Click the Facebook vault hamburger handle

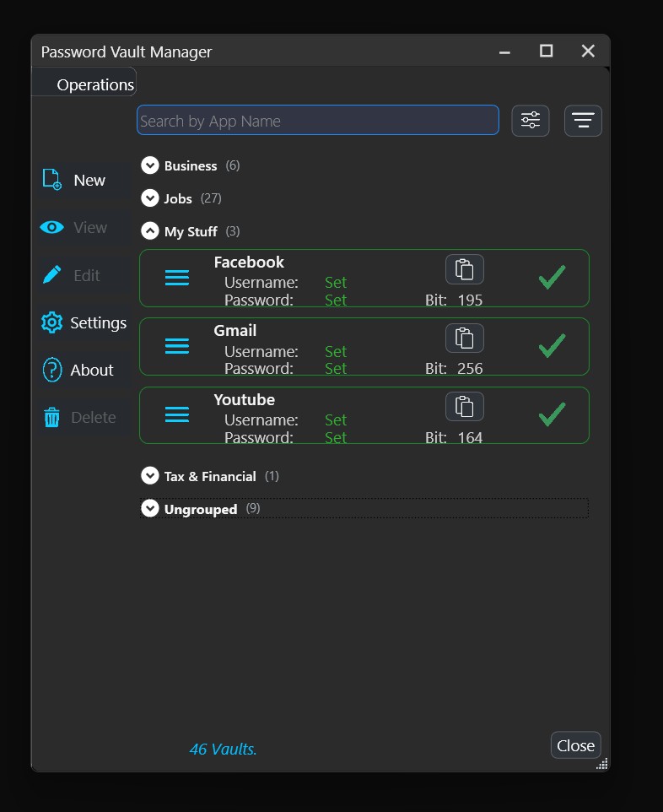click(177, 278)
